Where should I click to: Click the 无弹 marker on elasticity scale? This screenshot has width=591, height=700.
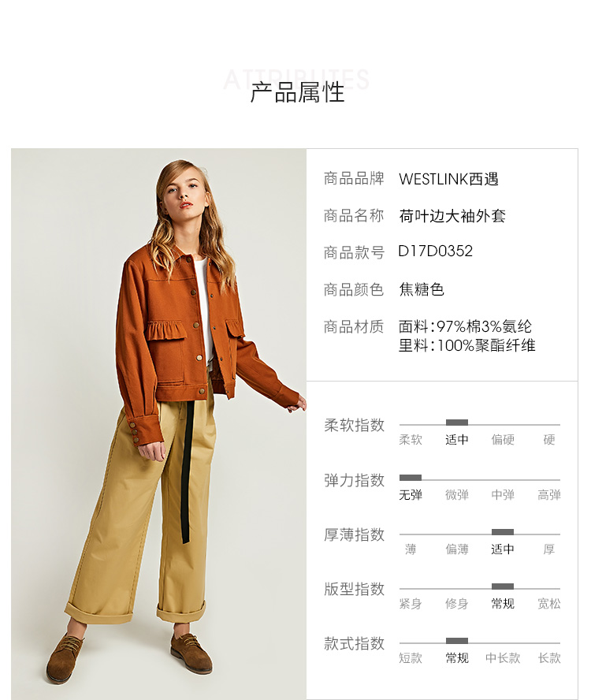(x=411, y=478)
